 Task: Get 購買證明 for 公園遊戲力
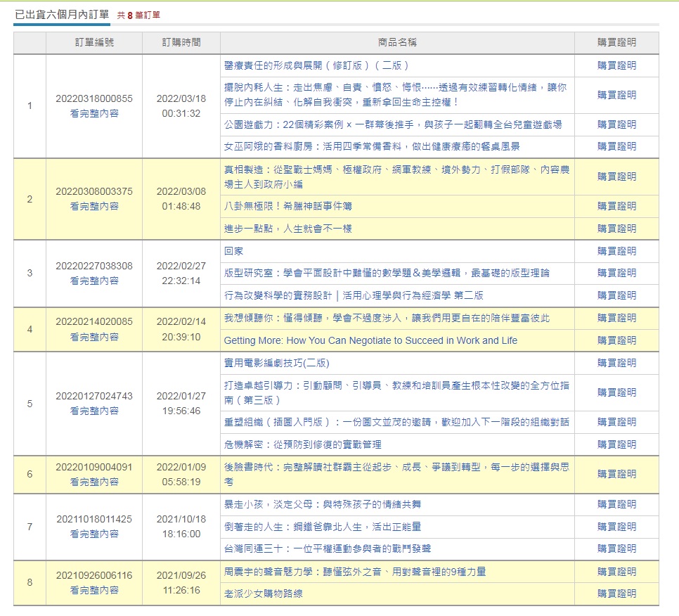[x=616, y=124]
